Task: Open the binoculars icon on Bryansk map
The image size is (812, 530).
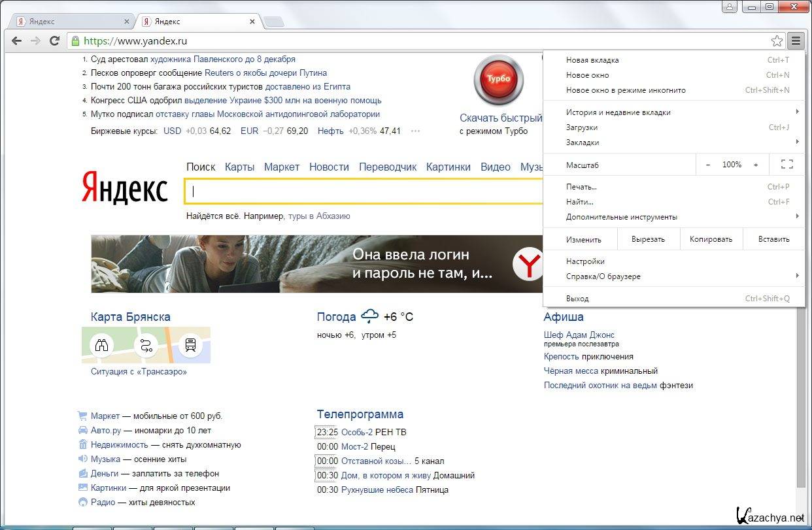Action: 102,345
